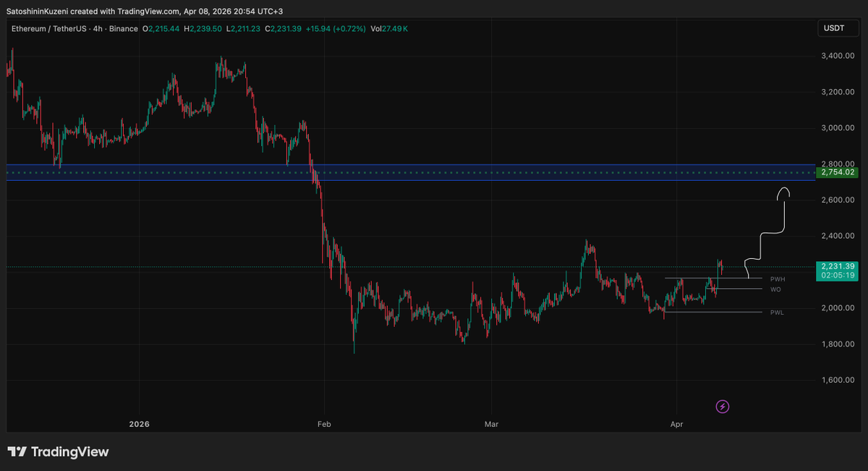This screenshot has height=471, width=868.
Task: Click the 2,000.00 price axis label
Action: pos(839,308)
